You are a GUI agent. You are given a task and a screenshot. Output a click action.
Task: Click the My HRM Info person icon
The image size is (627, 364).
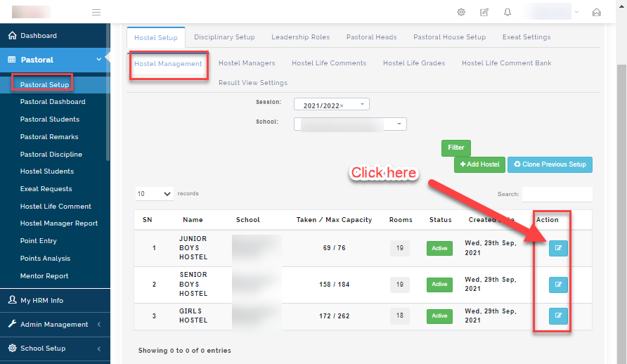tap(13, 300)
